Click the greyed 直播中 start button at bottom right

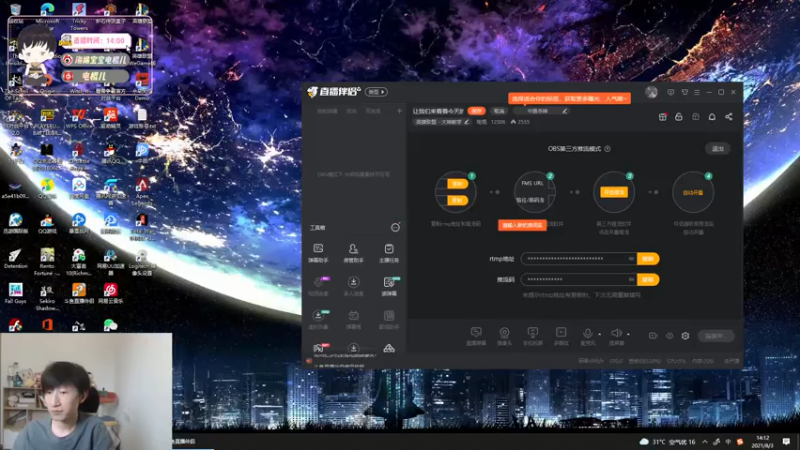click(715, 336)
